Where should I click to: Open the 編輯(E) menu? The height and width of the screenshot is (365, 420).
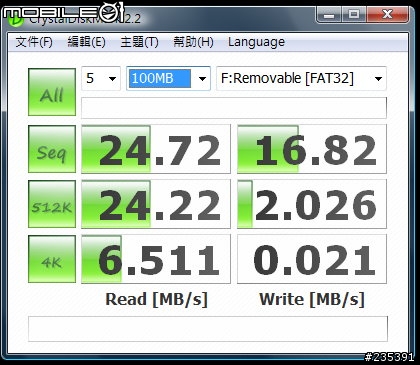[x=86, y=42]
